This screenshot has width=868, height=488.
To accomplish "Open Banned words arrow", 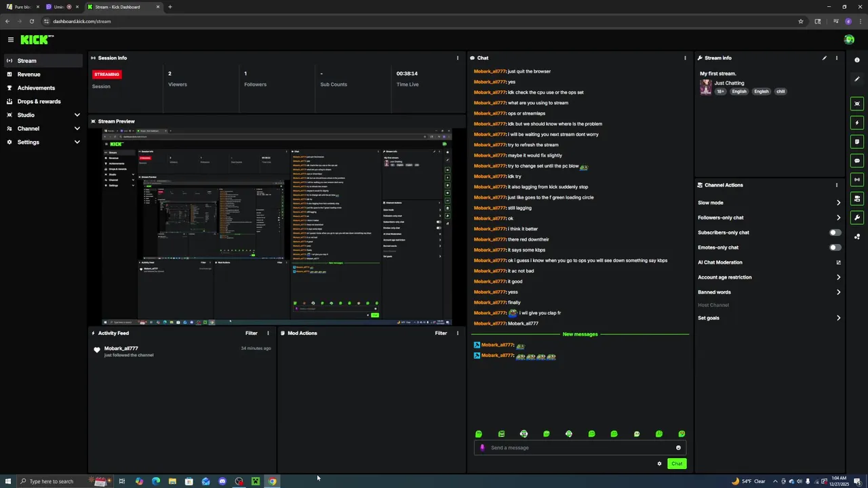I will coord(838,292).
